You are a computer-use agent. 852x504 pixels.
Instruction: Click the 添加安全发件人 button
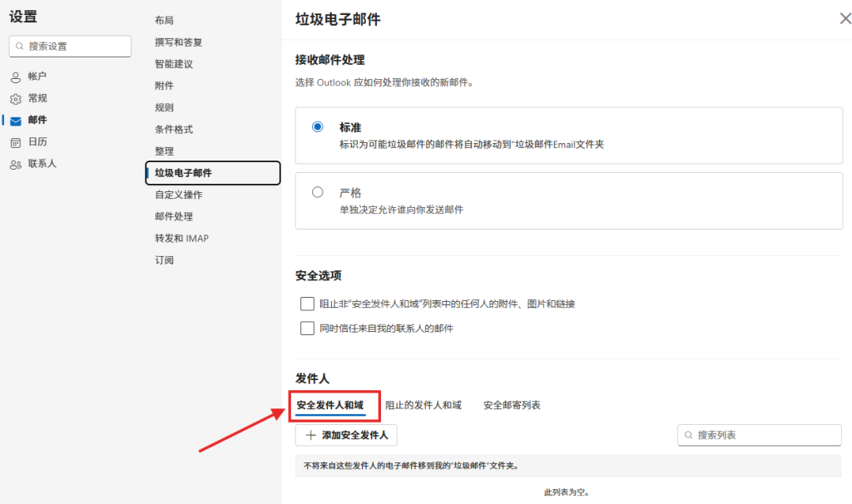(347, 435)
